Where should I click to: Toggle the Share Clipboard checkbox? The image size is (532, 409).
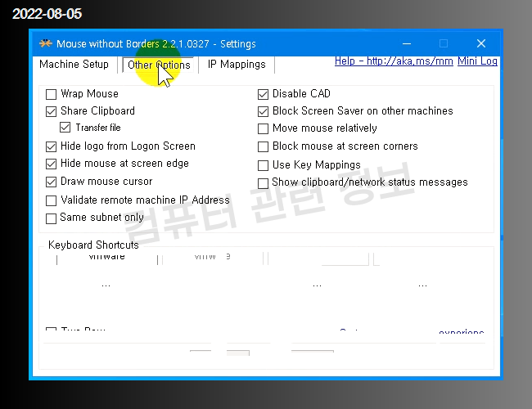coord(52,111)
